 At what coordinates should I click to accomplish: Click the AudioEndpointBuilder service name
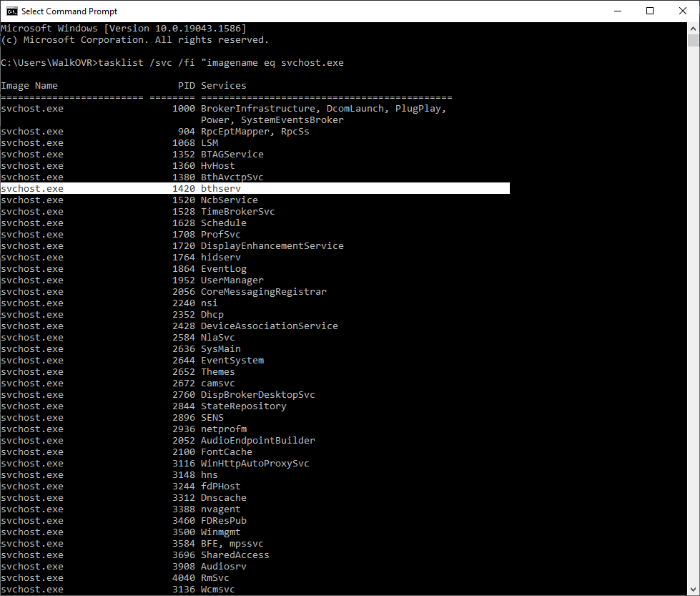[257, 441]
